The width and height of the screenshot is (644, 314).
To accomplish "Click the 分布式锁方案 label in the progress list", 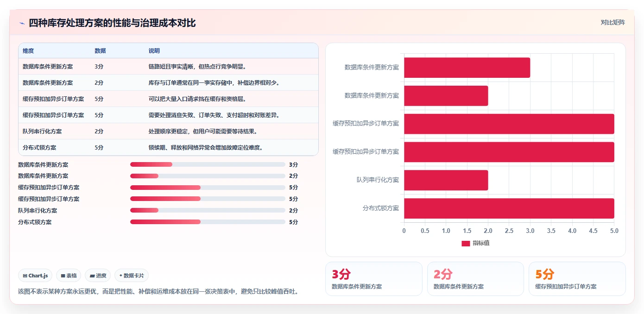I will coord(35,222).
